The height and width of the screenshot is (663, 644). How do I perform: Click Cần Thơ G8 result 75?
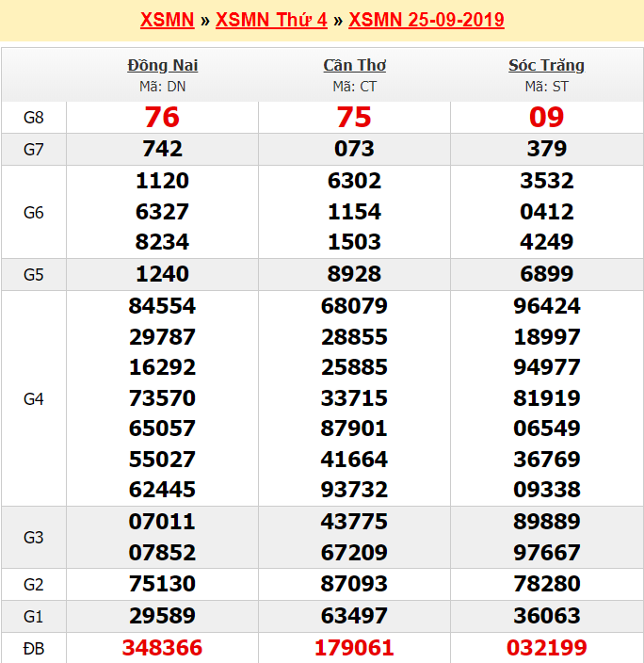(354, 117)
